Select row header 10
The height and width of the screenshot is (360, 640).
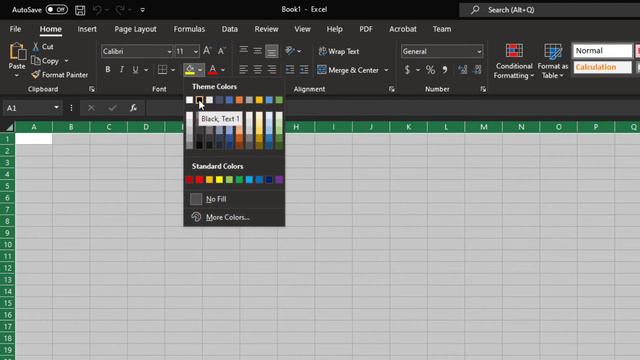click(7, 244)
